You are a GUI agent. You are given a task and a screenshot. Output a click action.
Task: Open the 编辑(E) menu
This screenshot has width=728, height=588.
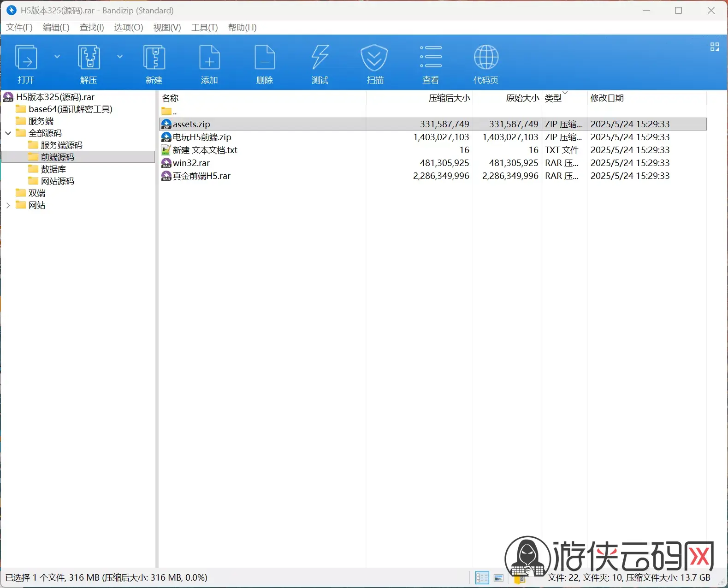click(56, 28)
